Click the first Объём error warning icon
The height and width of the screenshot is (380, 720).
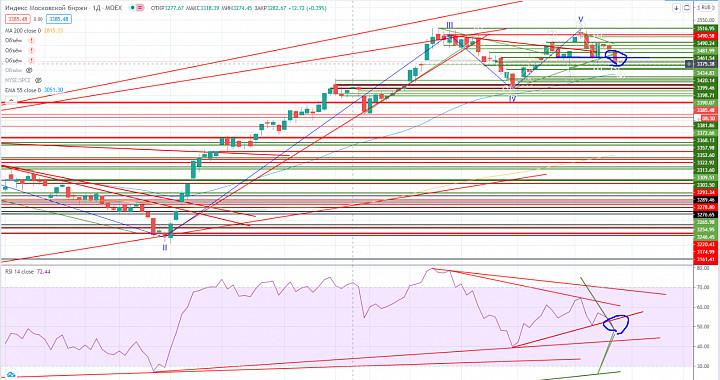click(x=31, y=40)
